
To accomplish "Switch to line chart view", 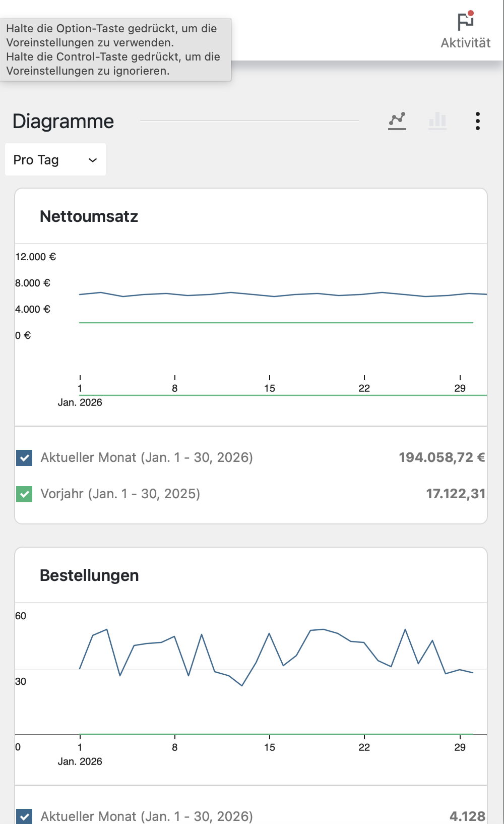I will pos(397,121).
